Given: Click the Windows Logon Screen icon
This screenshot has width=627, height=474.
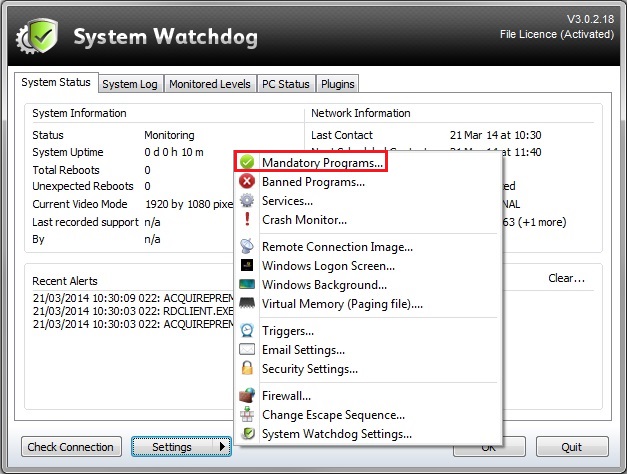Looking at the screenshot, I should (x=247, y=265).
